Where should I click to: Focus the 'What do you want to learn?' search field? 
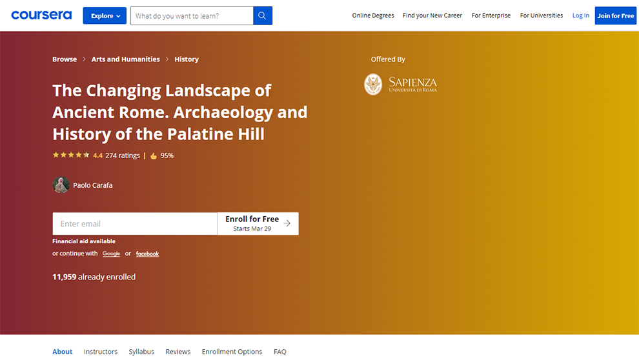coord(192,15)
